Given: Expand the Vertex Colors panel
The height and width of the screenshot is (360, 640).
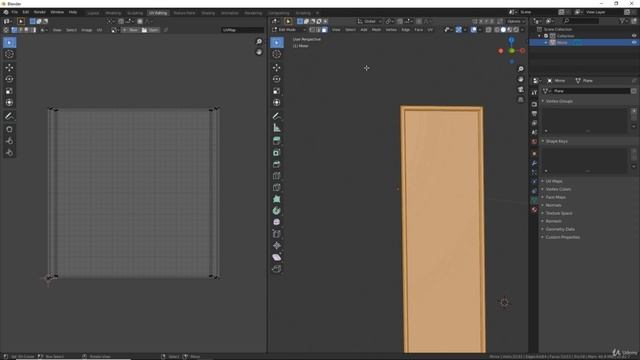Looking at the screenshot, I should tap(558, 189).
